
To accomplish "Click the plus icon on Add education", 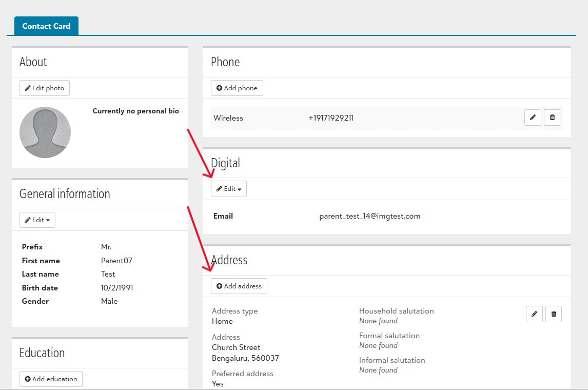I will [x=27, y=379].
